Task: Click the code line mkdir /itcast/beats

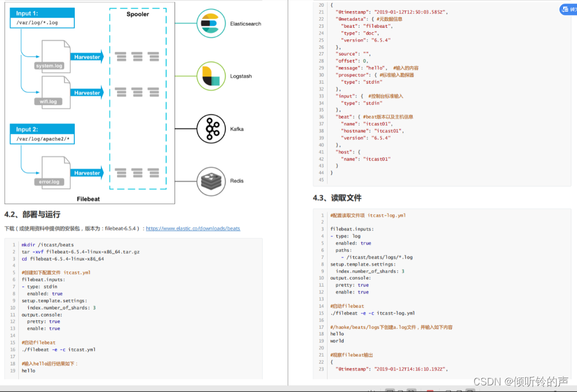Action: pos(48,245)
